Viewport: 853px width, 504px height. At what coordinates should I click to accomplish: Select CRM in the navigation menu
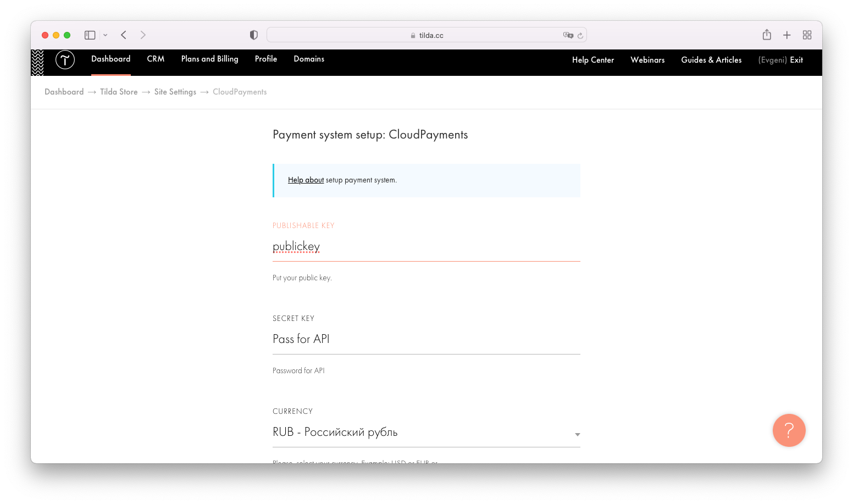156,59
